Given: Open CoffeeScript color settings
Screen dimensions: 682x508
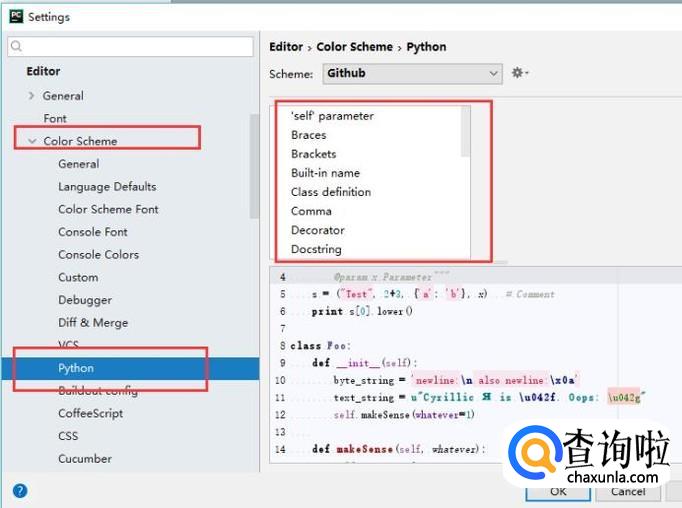Looking at the screenshot, I should click(x=90, y=413).
